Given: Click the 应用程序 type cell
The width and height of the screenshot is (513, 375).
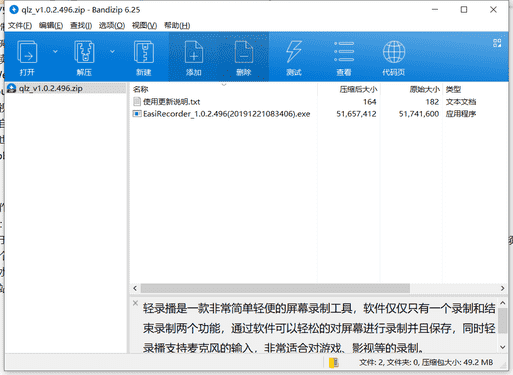Looking at the screenshot, I should [x=461, y=114].
